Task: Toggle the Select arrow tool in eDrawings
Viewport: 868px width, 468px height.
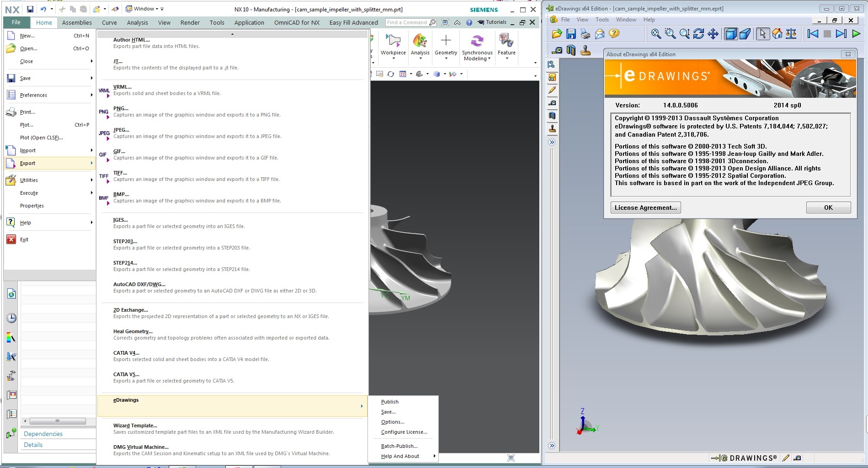Action: click(x=762, y=34)
